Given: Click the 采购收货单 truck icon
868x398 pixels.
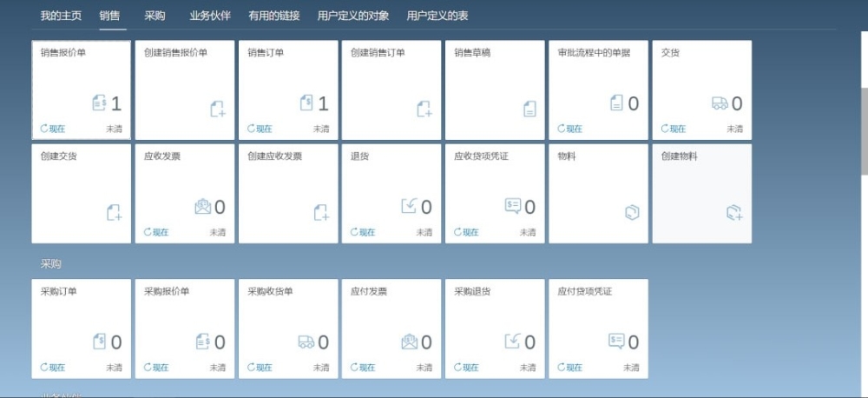Looking at the screenshot, I should [x=306, y=342].
